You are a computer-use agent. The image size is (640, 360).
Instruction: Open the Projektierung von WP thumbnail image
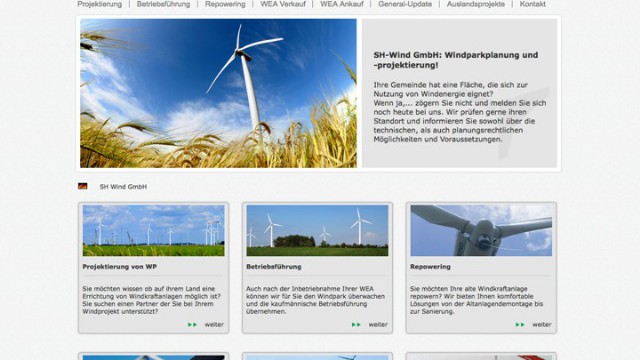(x=153, y=231)
